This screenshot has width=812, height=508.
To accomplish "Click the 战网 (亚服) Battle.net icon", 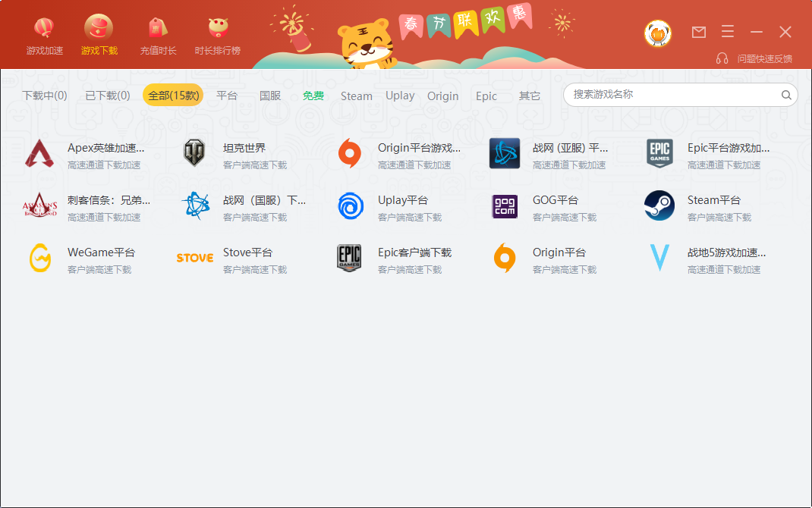I will tap(505, 153).
